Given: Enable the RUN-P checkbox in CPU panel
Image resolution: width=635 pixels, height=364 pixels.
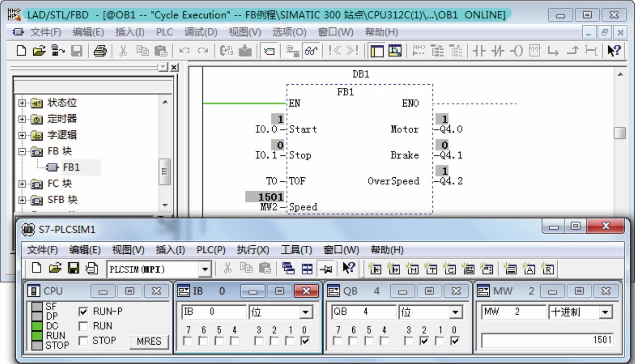Looking at the screenshot, I should 83,311.
